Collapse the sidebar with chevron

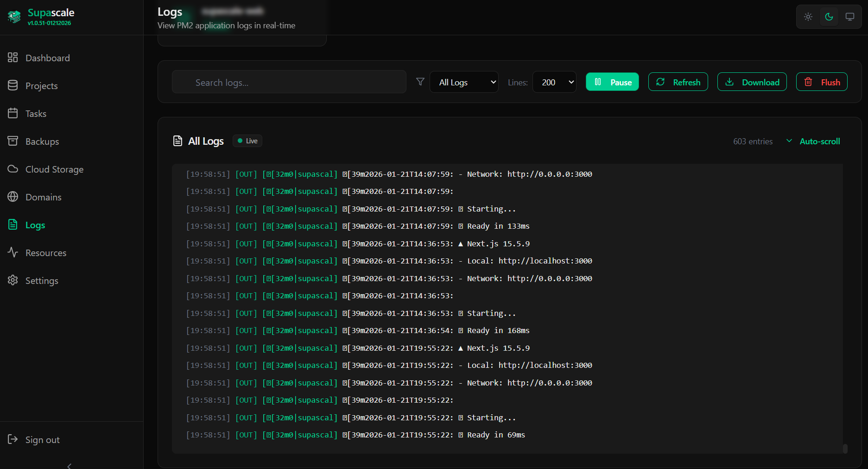[70, 466]
